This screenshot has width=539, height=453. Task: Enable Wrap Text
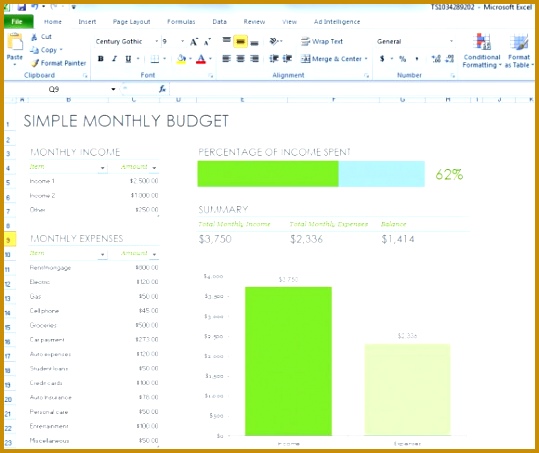(x=322, y=42)
